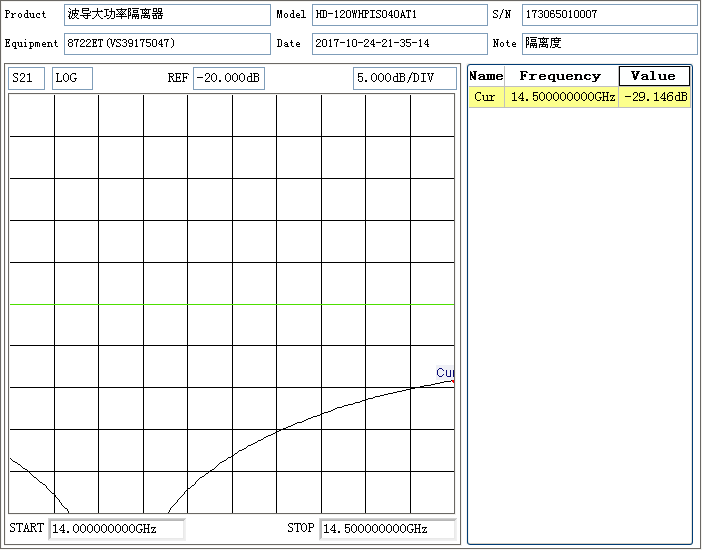The height and width of the screenshot is (550, 702).
Task: Click the S21 measurement box
Action: pos(26,78)
